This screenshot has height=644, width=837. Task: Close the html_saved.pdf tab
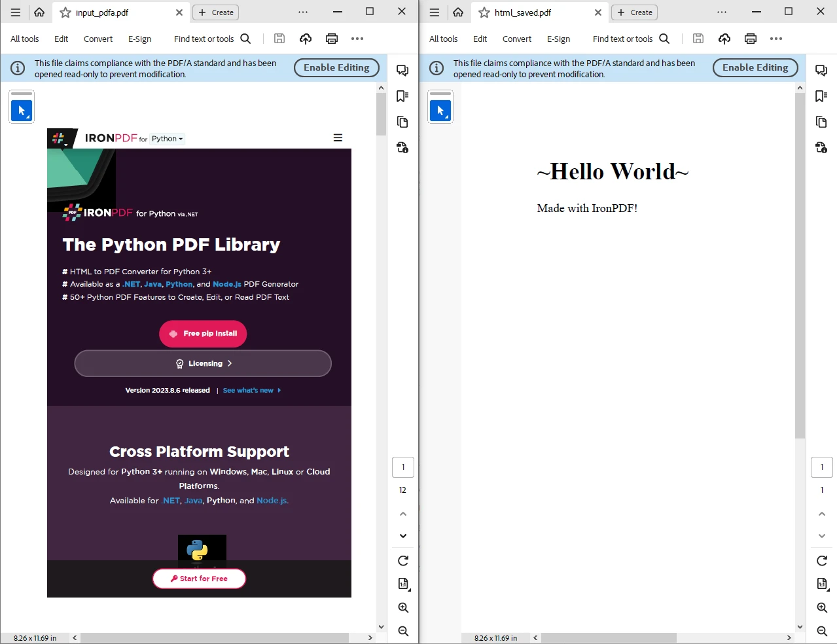point(598,12)
